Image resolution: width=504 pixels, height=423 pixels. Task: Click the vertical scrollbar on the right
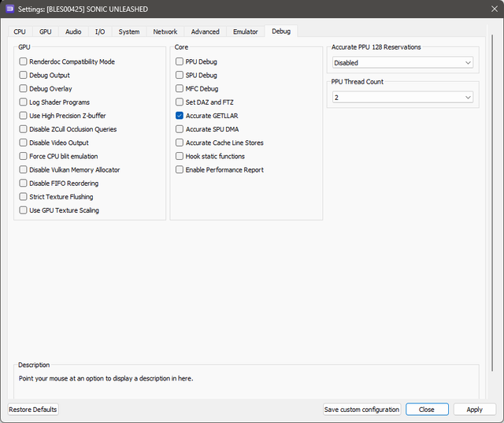[492, 202]
